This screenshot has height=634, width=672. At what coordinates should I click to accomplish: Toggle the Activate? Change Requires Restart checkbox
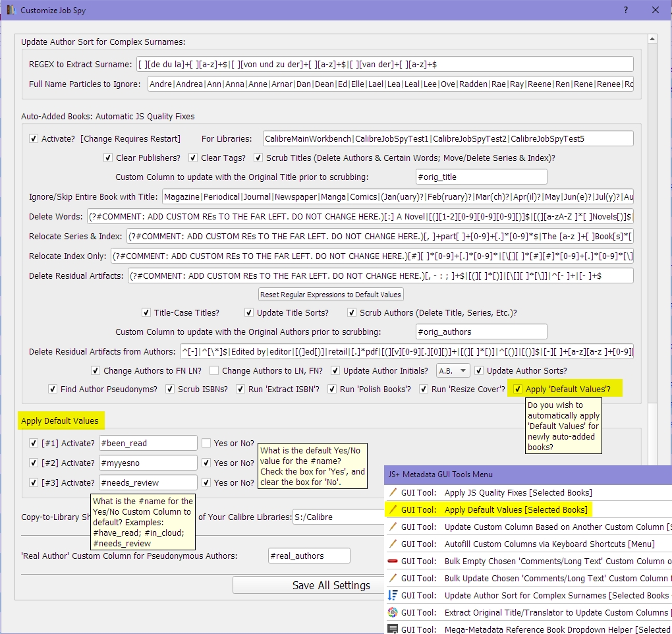point(34,138)
